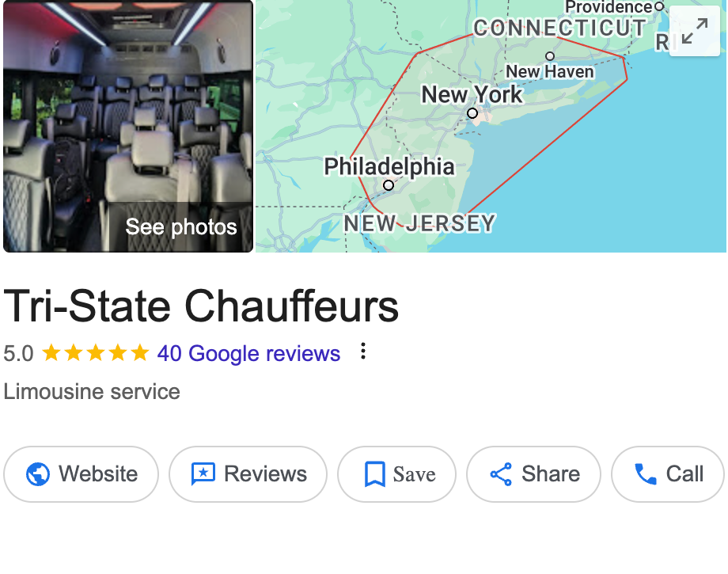
Task: Click the Share button label
Action: [x=551, y=474]
